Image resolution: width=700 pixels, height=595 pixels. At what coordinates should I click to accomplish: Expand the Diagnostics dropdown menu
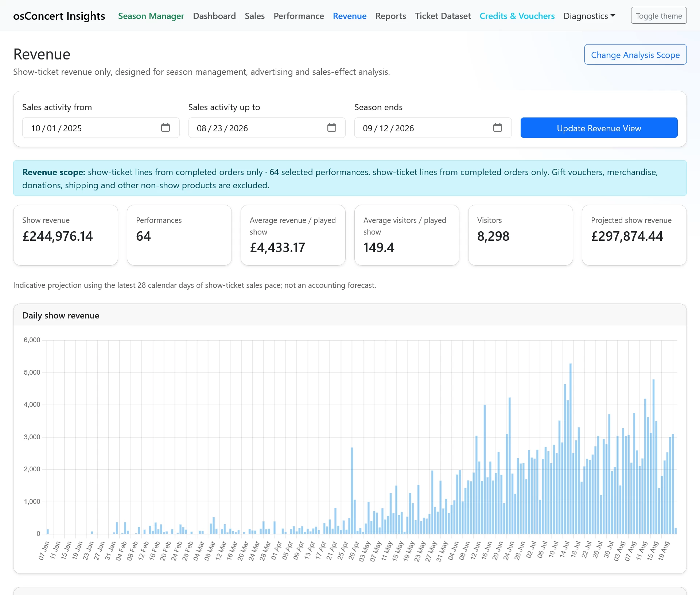589,16
